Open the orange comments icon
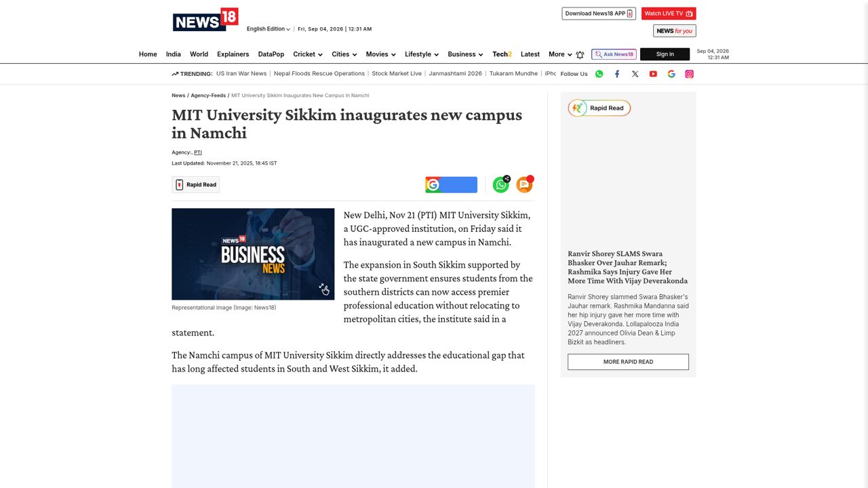 click(524, 184)
